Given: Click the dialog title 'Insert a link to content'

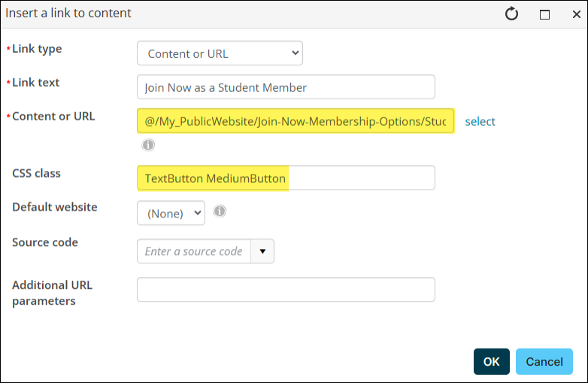Looking at the screenshot, I should [68, 14].
